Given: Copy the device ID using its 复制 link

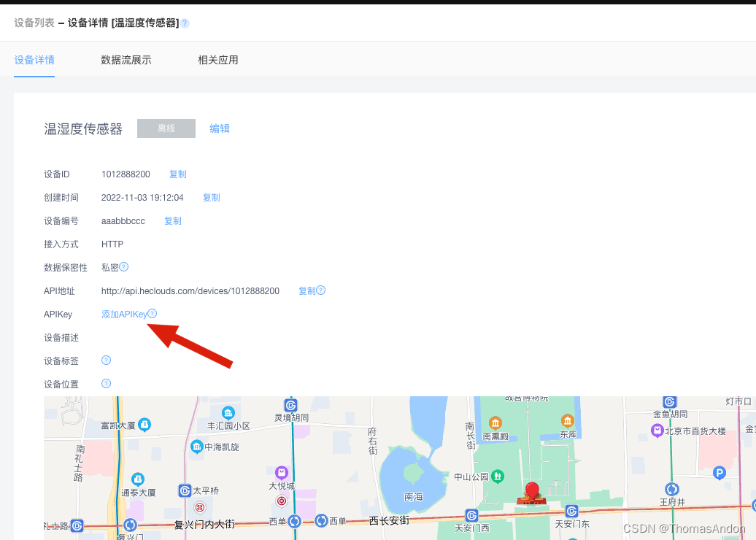Looking at the screenshot, I should [177, 174].
